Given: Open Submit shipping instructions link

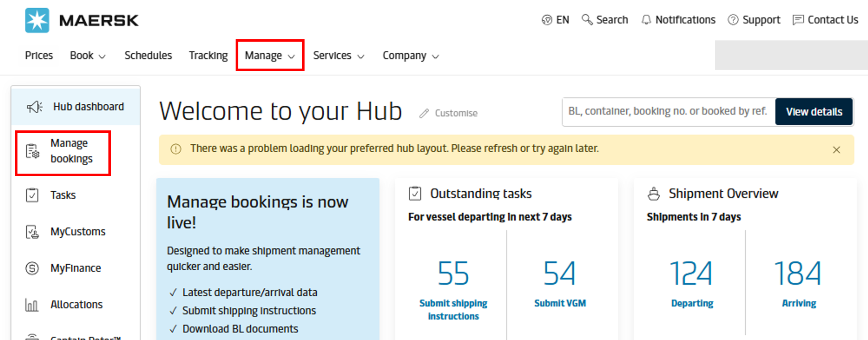Looking at the screenshot, I should 453,310.
